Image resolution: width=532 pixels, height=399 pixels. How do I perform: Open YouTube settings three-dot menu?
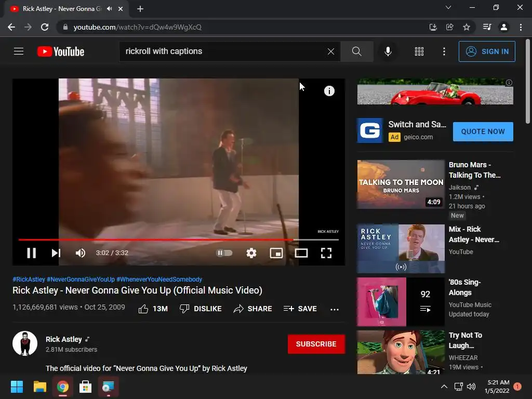pos(444,51)
